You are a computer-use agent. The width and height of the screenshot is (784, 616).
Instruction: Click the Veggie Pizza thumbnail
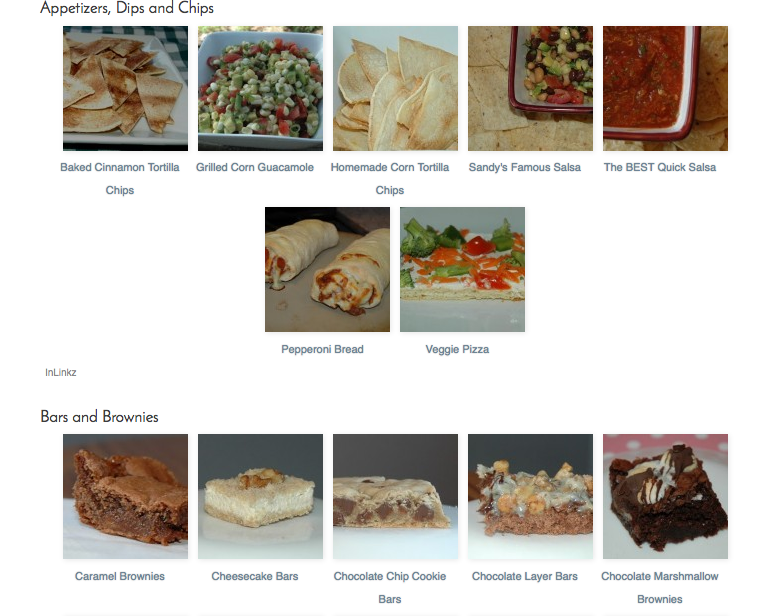point(462,270)
